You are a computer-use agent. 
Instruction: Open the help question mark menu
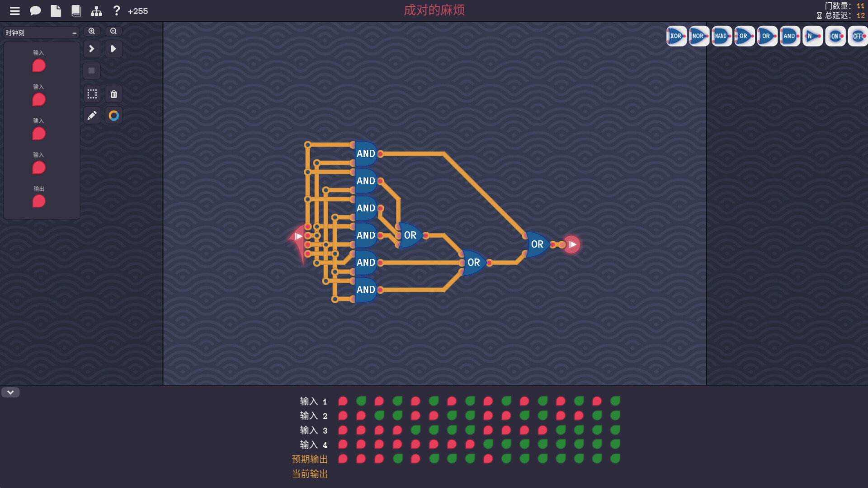pyautogui.click(x=116, y=10)
